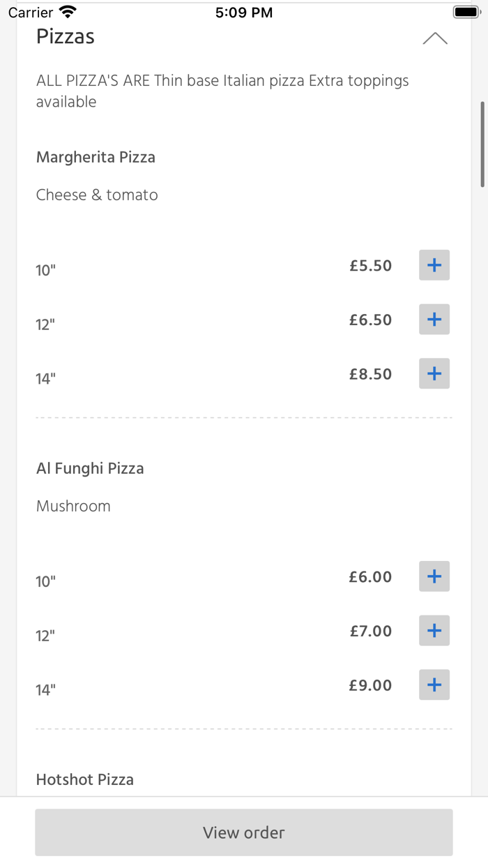Image resolution: width=488 pixels, height=868 pixels.
Task: Add 14" Margherita Pizza for £8.50
Action: (434, 374)
